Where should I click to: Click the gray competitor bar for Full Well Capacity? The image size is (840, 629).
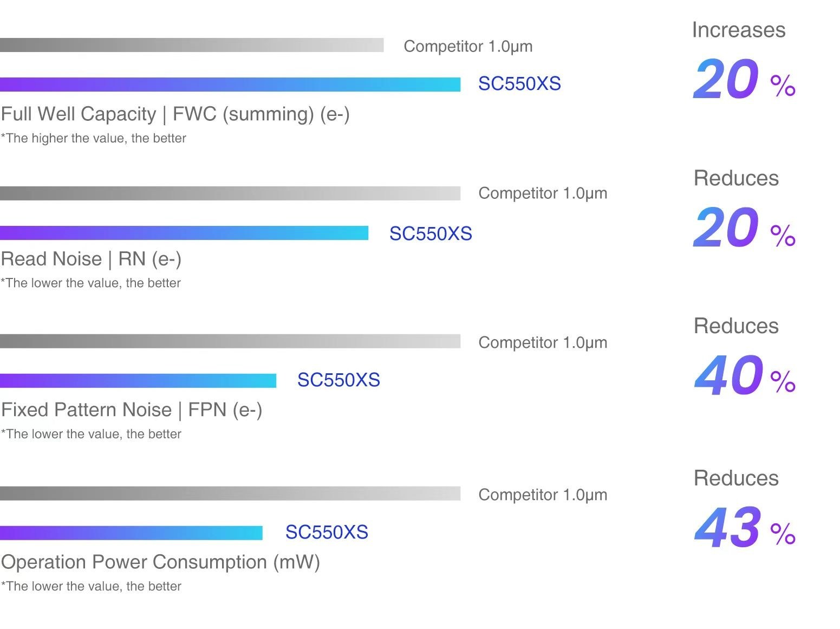click(192, 45)
